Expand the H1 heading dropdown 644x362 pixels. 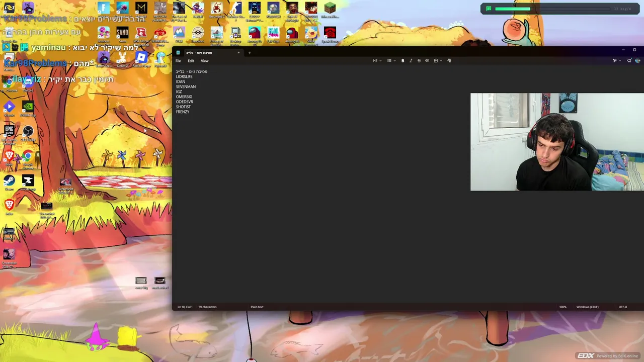pos(377,61)
